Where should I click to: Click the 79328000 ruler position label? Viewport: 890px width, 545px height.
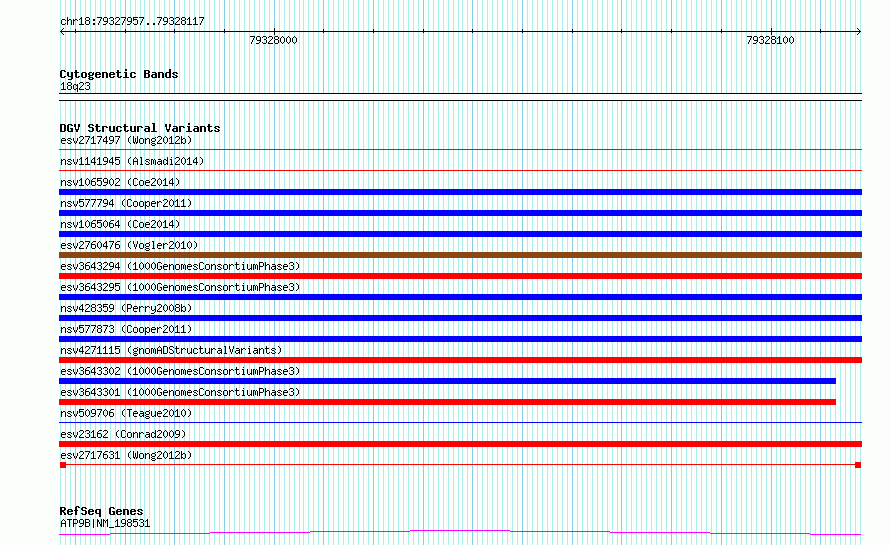(x=273, y=40)
